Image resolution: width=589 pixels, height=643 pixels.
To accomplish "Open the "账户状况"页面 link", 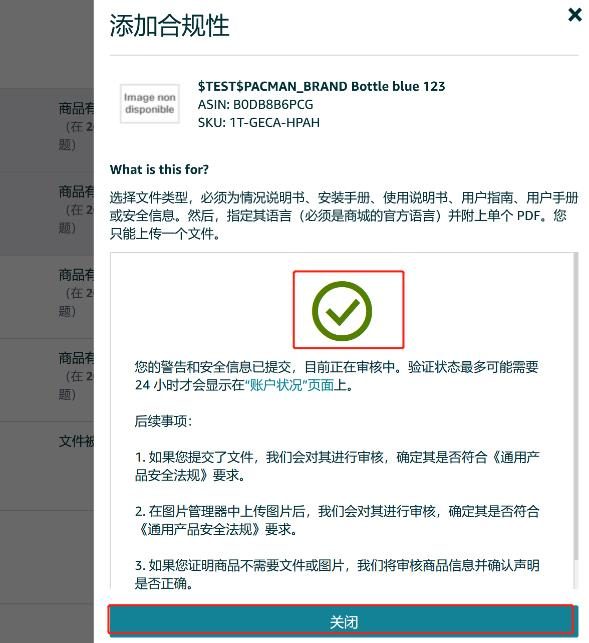I will [289, 385].
